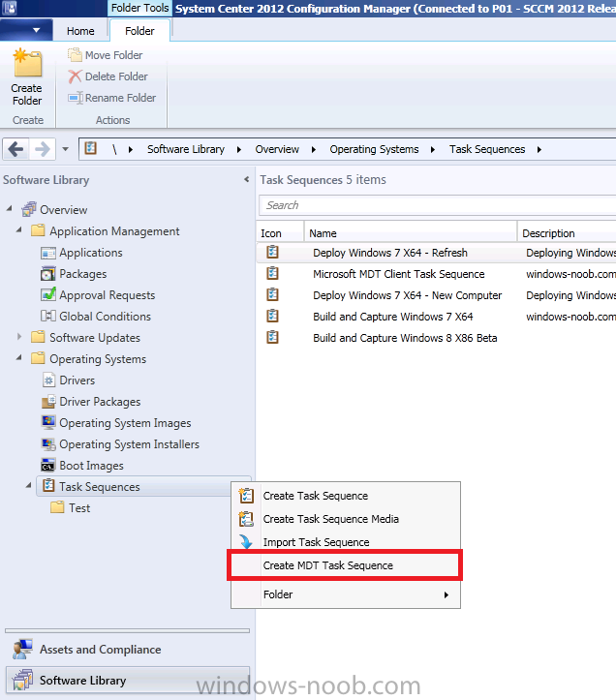Sort by the Name column header
616x700 pixels.
pos(411,233)
